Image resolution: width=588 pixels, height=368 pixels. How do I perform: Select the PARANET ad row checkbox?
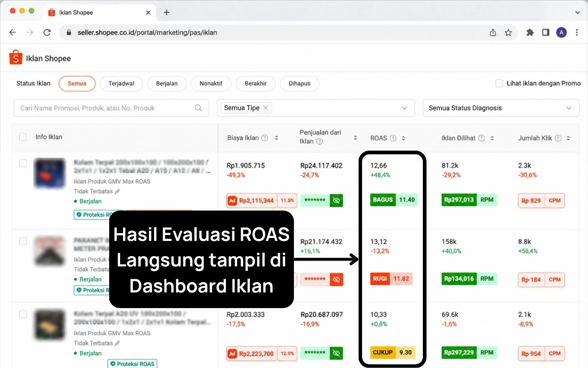point(23,241)
